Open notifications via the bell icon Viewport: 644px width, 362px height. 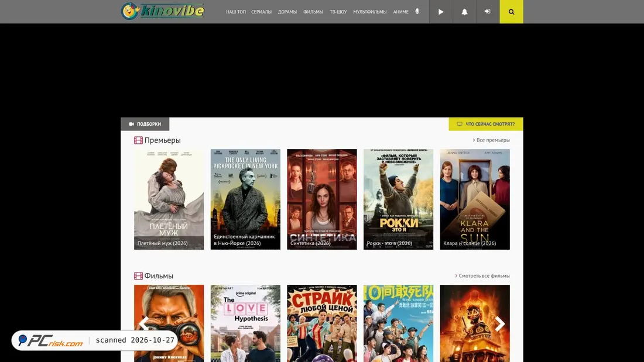point(464,12)
